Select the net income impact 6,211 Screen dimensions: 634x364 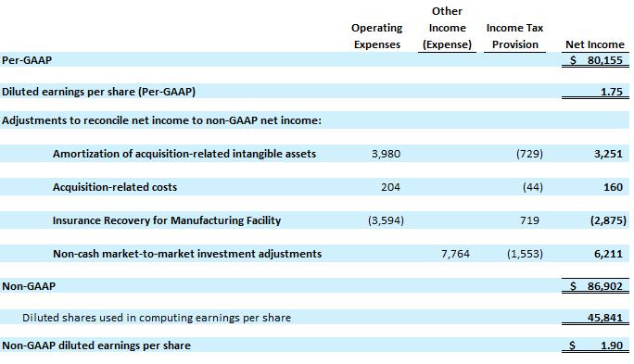pyautogui.click(x=608, y=254)
